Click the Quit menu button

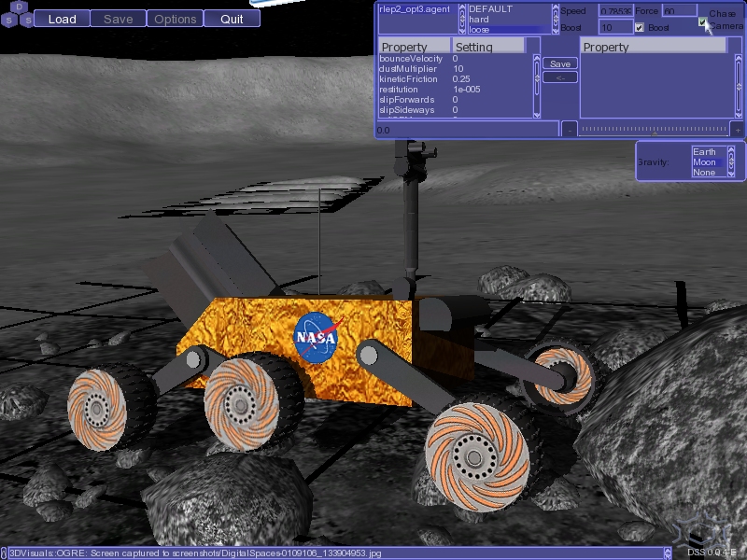[x=232, y=19]
